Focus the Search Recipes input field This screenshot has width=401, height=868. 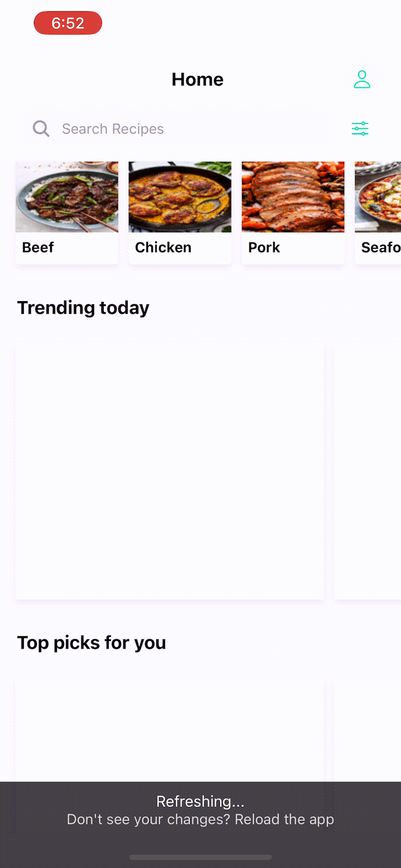[x=176, y=129]
